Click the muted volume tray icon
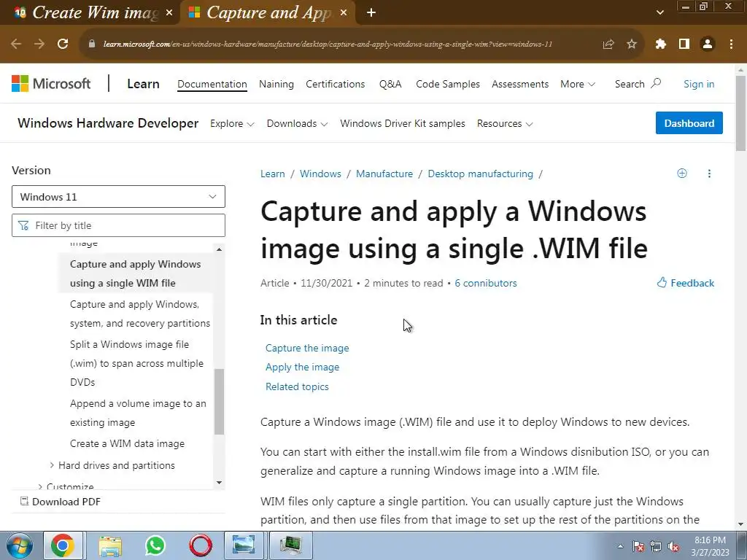This screenshot has width=747, height=560. pos(673,546)
